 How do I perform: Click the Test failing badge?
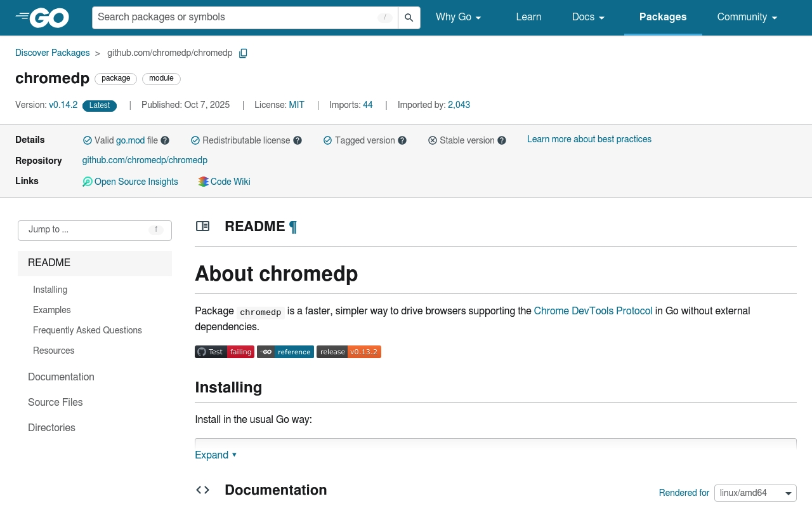tap(225, 352)
